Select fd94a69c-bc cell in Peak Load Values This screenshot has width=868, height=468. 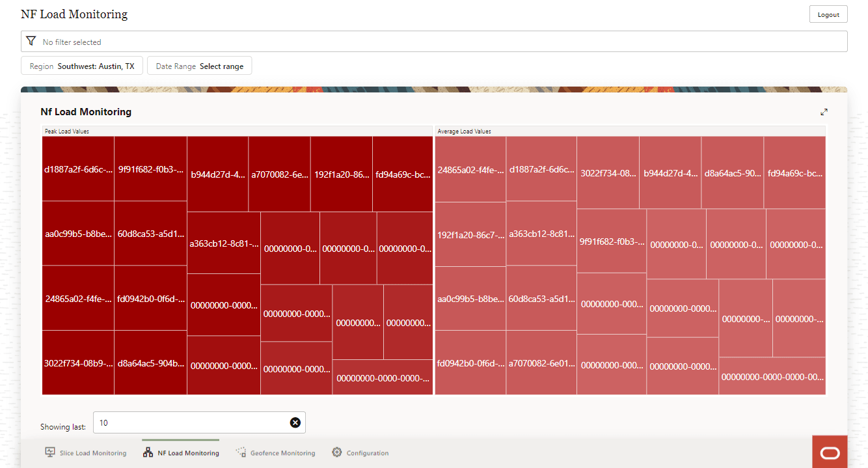[x=403, y=174]
